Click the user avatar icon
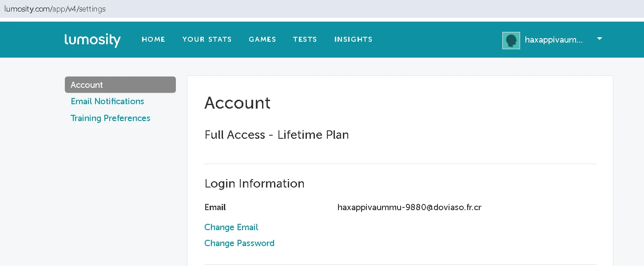The width and height of the screenshot is (644, 266). point(511,40)
